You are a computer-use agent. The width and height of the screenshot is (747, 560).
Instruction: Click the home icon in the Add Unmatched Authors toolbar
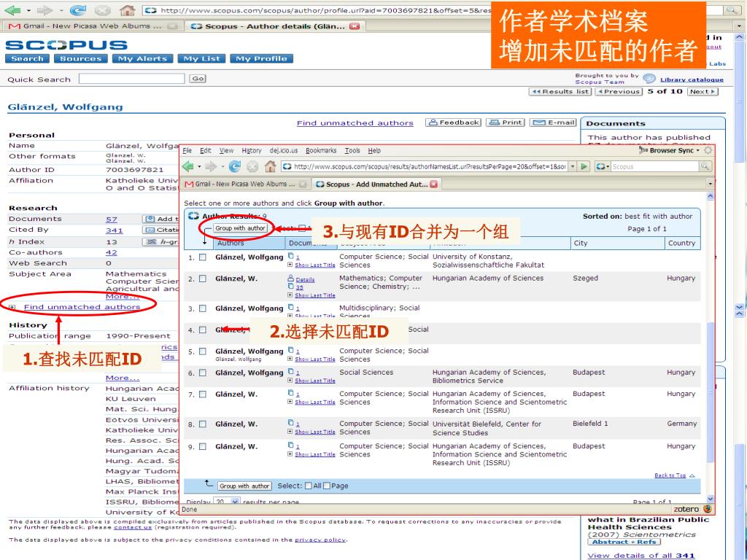click(270, 166)
